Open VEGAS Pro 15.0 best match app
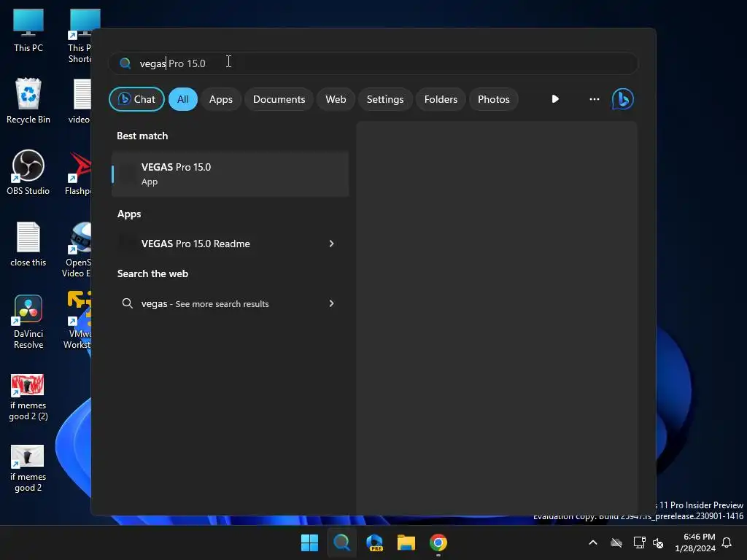The width and height of the screenshot is (747, 560). click(x=230, y=174)
